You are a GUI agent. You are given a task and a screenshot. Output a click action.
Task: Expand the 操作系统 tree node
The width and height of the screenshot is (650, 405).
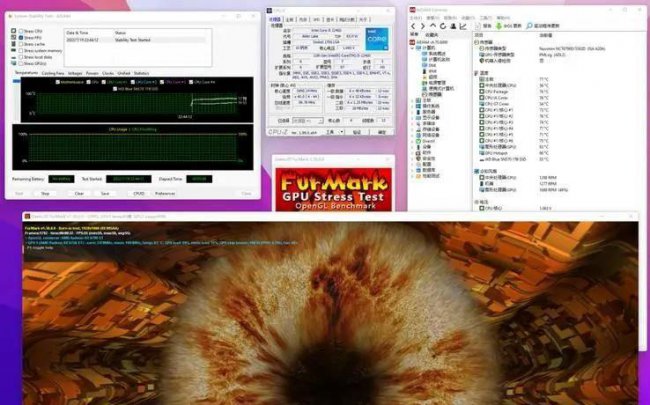coord(413,106)
